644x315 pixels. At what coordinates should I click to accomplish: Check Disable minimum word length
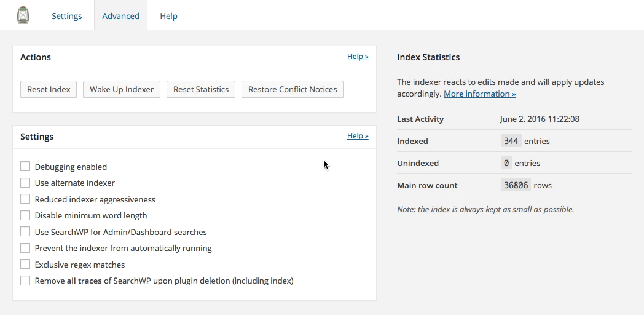(25, 215)
